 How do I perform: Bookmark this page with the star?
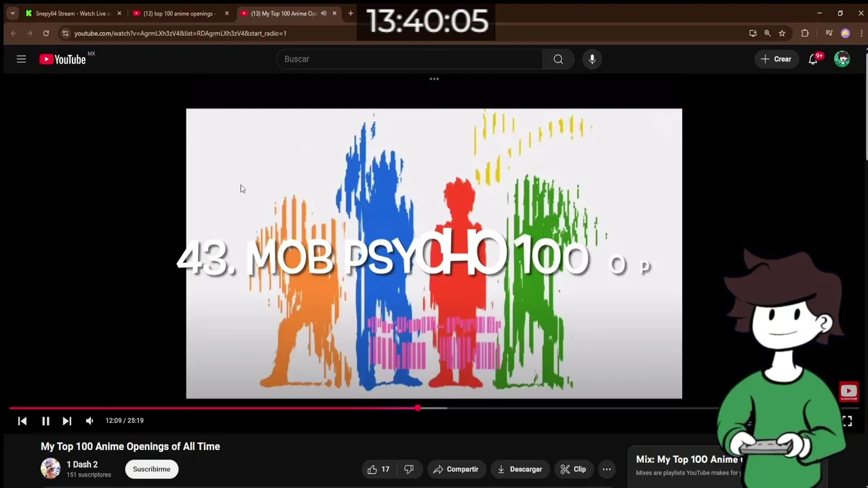782,33
